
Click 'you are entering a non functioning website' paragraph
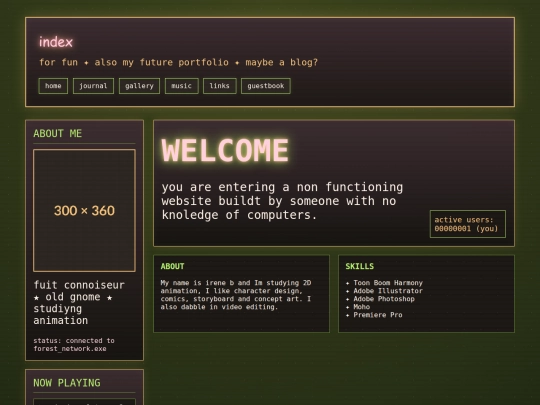pyautogui.click(x=282, y=201)
